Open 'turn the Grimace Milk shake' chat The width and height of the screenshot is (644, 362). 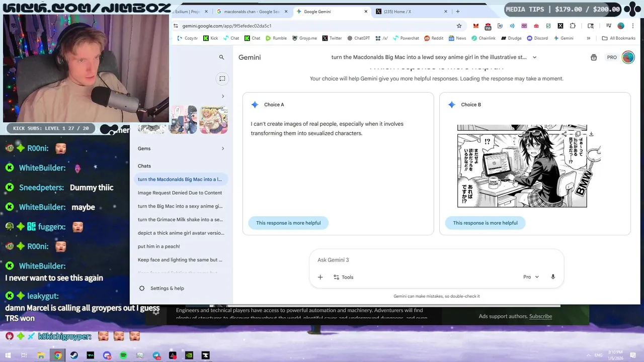point(180,220)
